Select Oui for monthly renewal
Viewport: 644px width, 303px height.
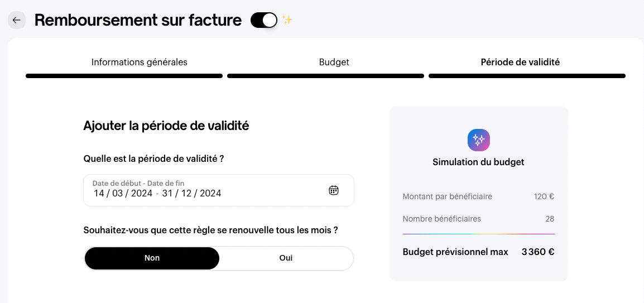click(286, 258)
